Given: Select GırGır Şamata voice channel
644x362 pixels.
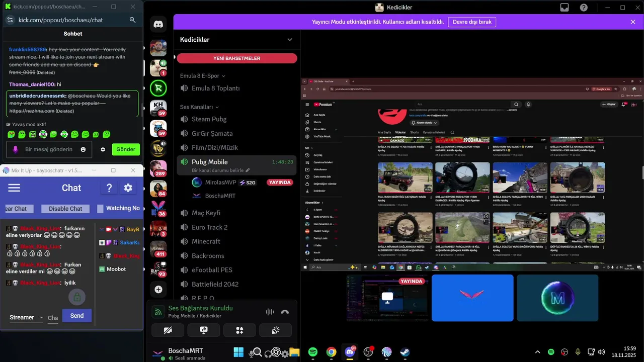Looking at the screenshot, I should (x=237, y=133).
